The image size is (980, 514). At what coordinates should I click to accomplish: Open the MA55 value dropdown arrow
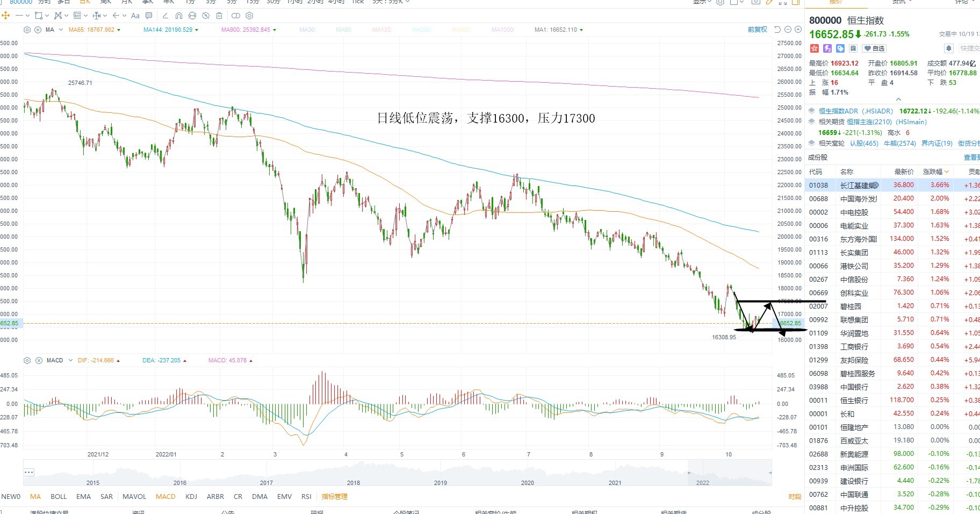(x=119, y=30)
